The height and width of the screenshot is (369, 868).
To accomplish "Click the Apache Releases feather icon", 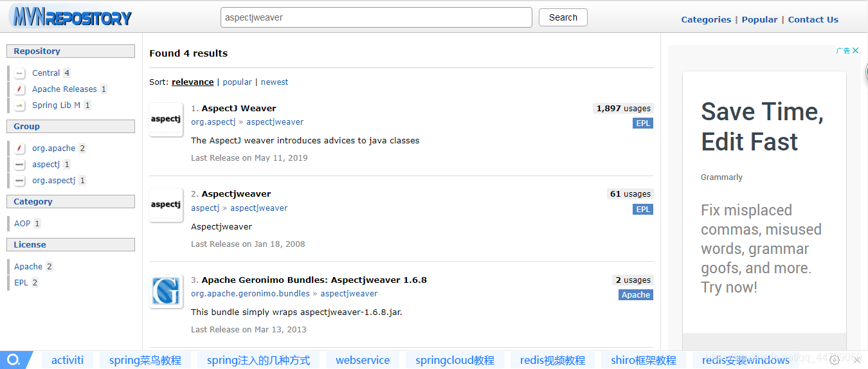I will click(x=20, y=89).
